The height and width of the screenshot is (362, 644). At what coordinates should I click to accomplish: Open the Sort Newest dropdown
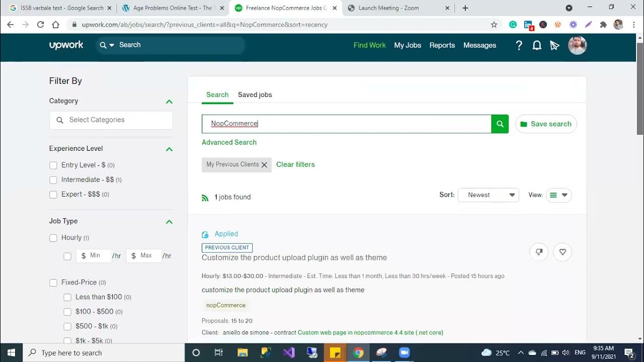coord(488,195)
